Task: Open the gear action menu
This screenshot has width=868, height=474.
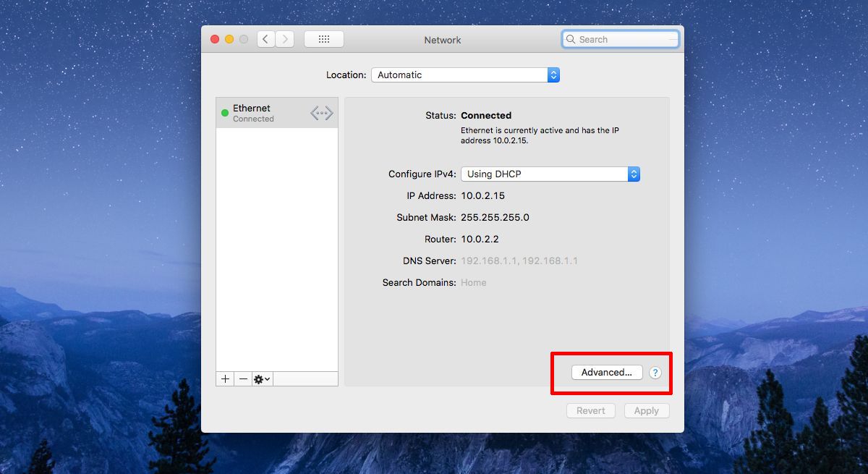Action: pyautogui.click(x=262, y=378)
